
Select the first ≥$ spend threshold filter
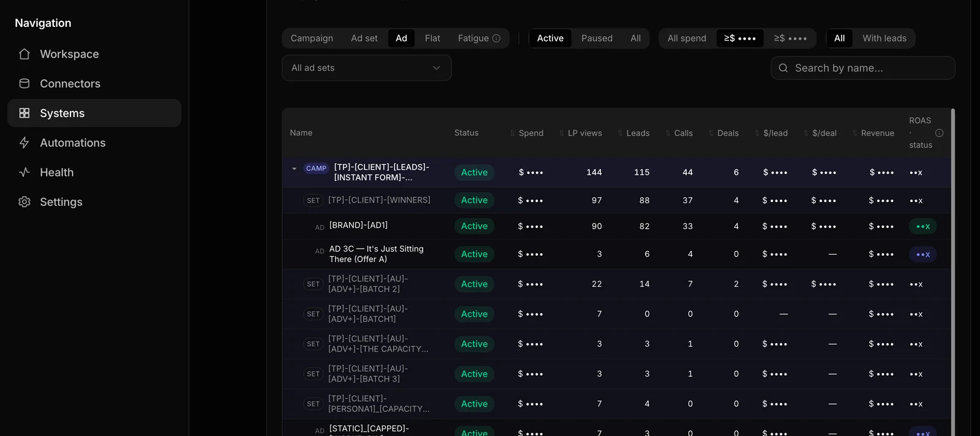(740, 38)
